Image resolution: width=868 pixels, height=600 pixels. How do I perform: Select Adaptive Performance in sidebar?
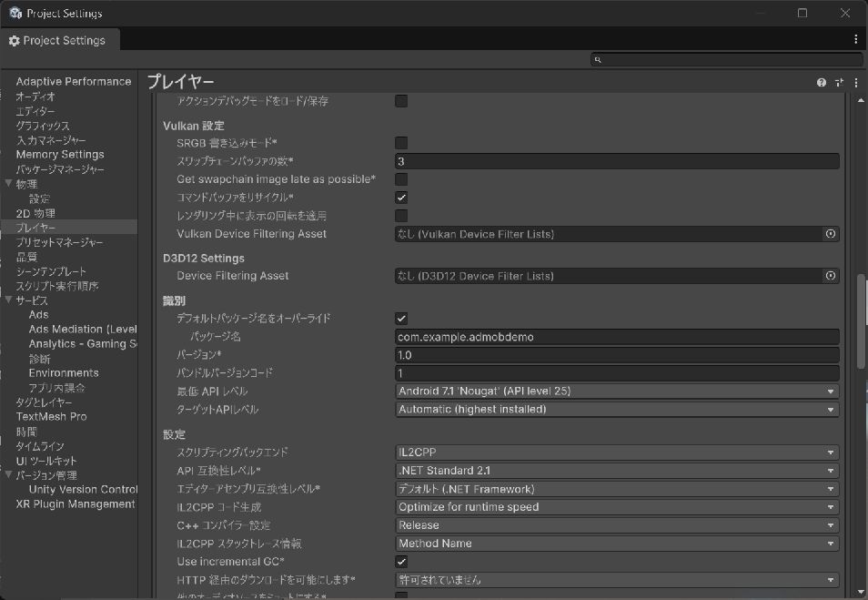point(74,81)
